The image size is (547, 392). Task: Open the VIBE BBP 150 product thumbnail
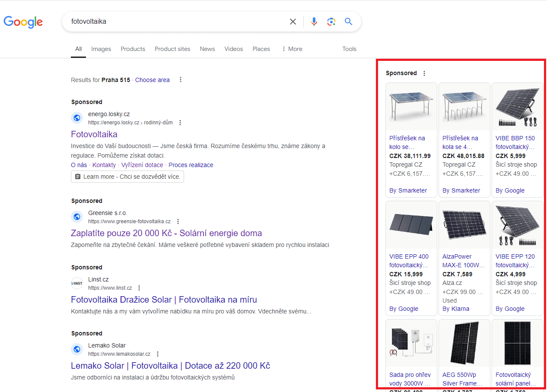click(517, 106)
